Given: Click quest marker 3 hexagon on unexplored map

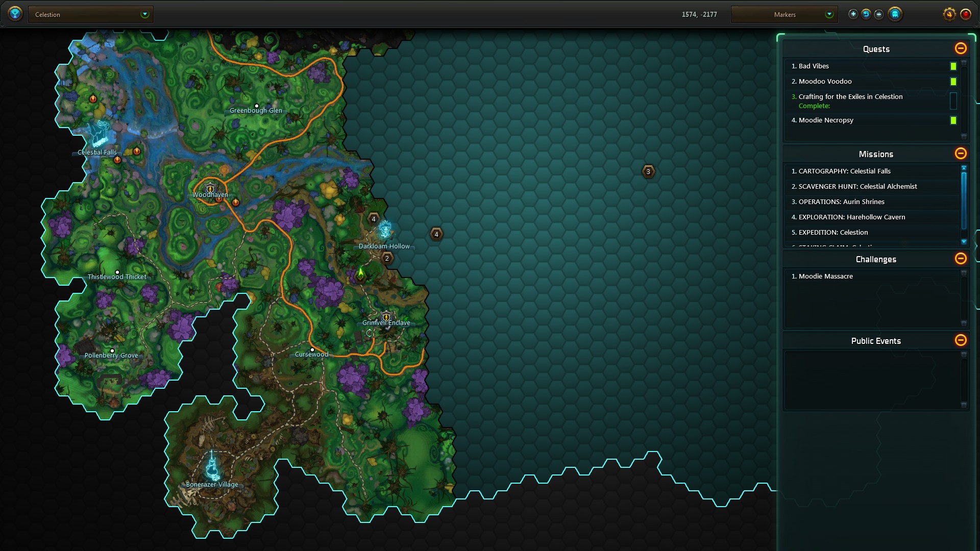Looking at the screenshot, I should pos(648,171).
